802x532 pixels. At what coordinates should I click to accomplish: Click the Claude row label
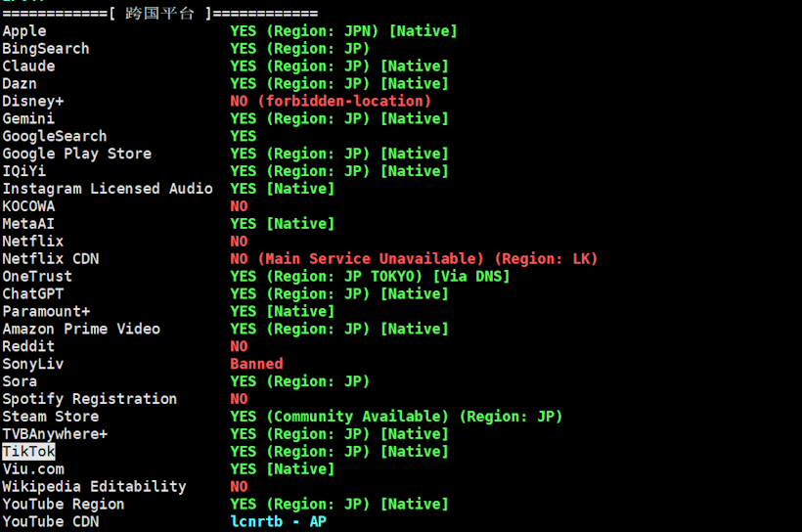[x=28, y=66]
